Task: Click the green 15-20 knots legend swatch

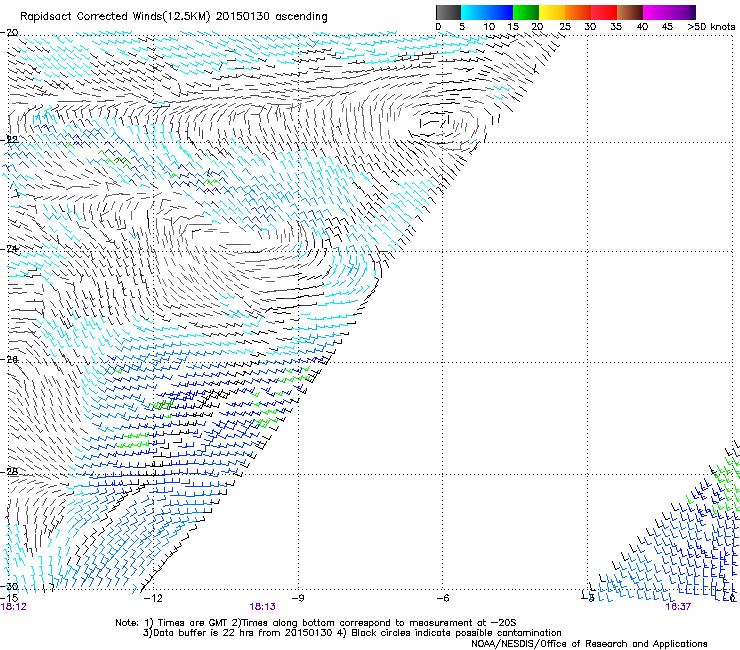Action: (x=526, y=12)
